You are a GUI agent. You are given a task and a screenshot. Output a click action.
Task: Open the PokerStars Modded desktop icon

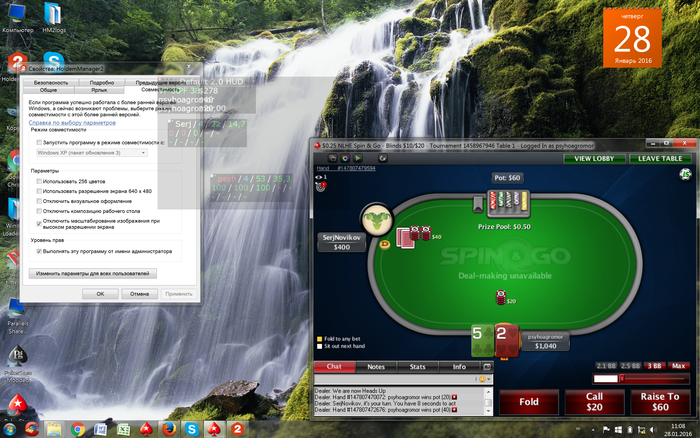(x=17, y=365)
